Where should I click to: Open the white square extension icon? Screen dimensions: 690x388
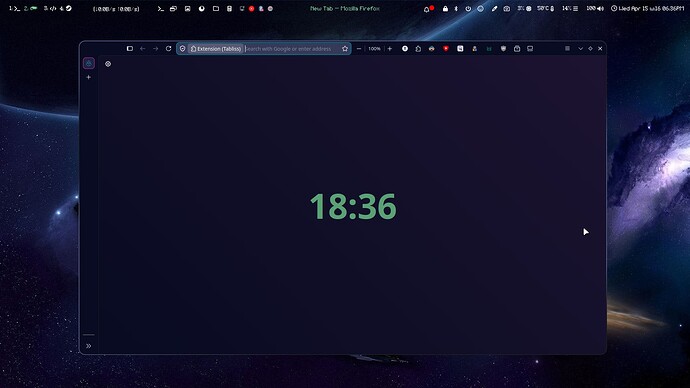click(x=460, y=48)
